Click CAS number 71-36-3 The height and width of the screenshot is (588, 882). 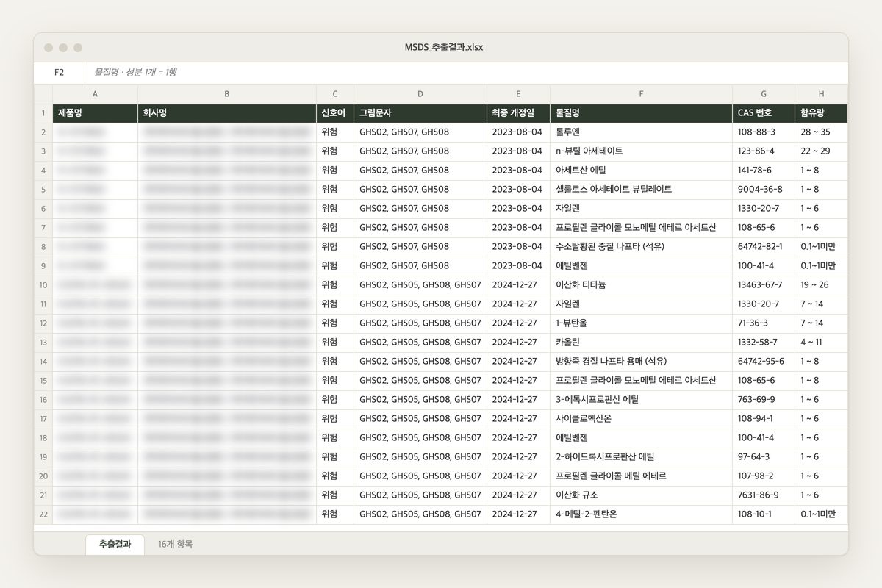[764, 323]
